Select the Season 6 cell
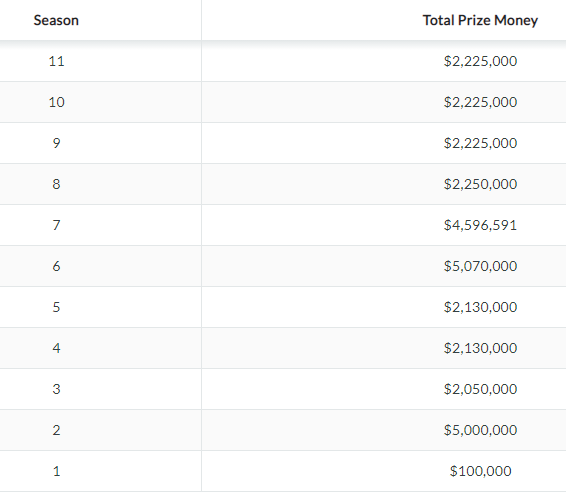The width and height of the screenshot is (566, 495). 56,266
